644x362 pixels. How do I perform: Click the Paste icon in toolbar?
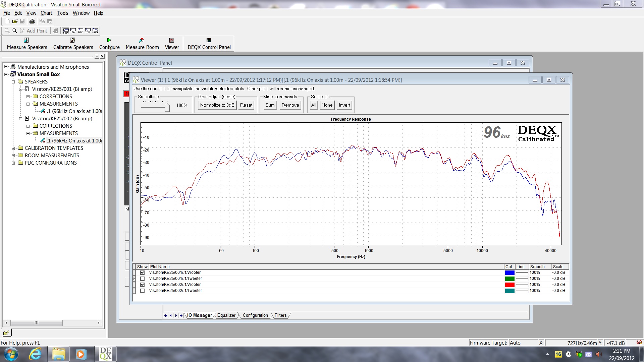(49, 21)
